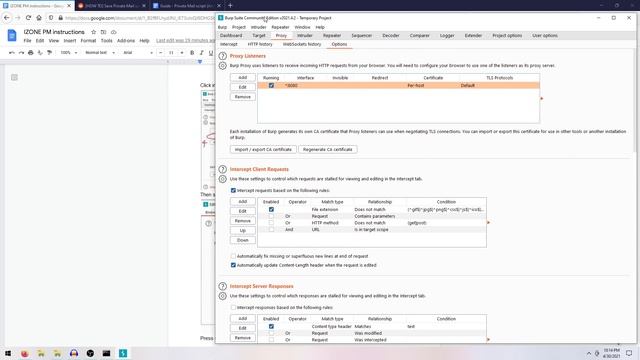The width and height of the screenshot is (640, 360).
Task: Toggle 'Intercept requests based on the following rules'
Action: pyautogui.click(x=233, y=191)
